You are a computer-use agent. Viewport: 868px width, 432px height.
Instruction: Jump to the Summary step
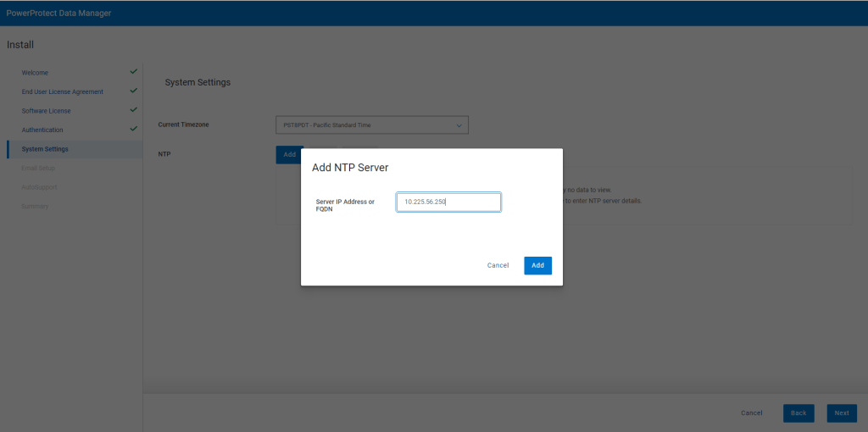35,206
